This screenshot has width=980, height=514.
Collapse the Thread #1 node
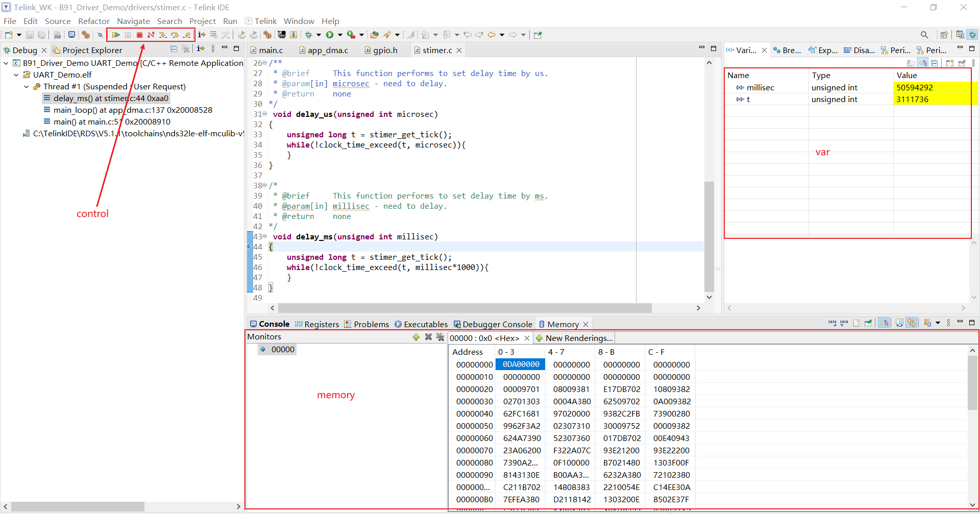[x=26, y=86]
